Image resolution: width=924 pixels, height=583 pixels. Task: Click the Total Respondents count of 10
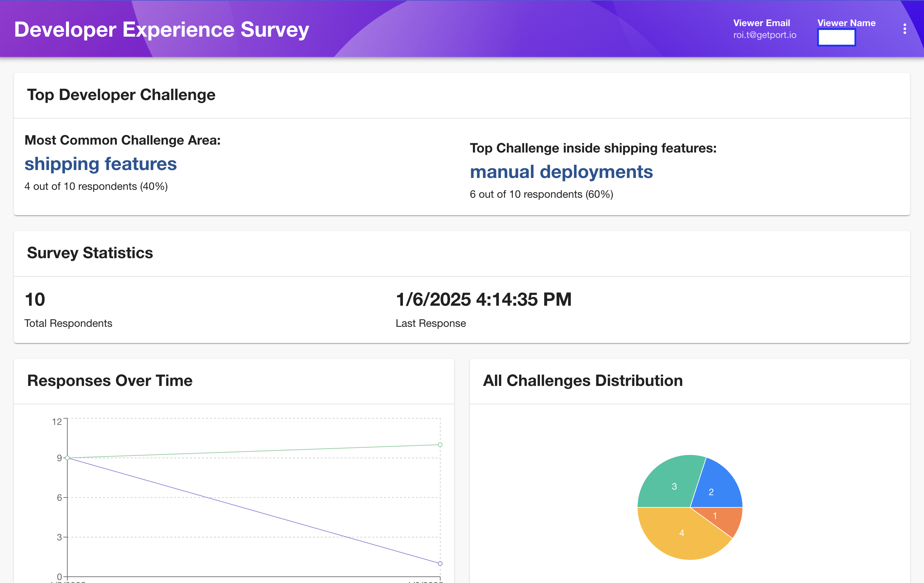(34, 300)
